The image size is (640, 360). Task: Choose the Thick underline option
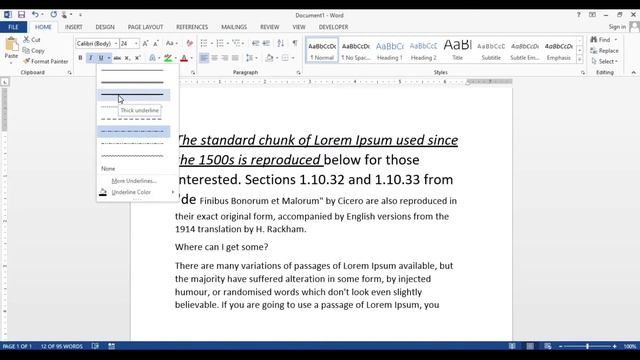point(133,95)
